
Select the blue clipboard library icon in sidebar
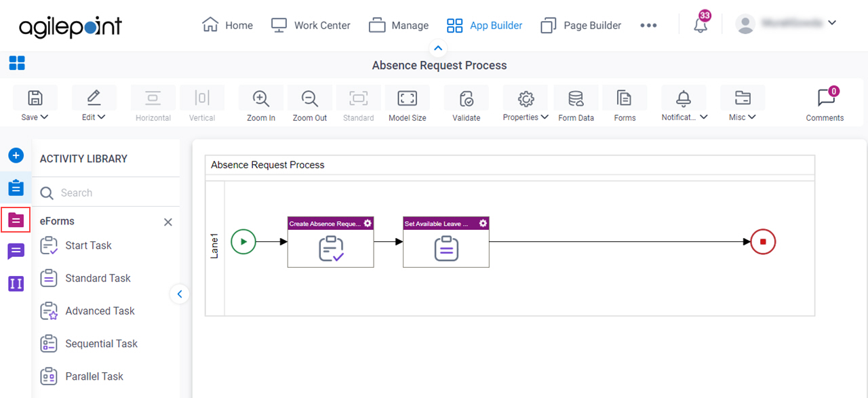tap(16, 188)
